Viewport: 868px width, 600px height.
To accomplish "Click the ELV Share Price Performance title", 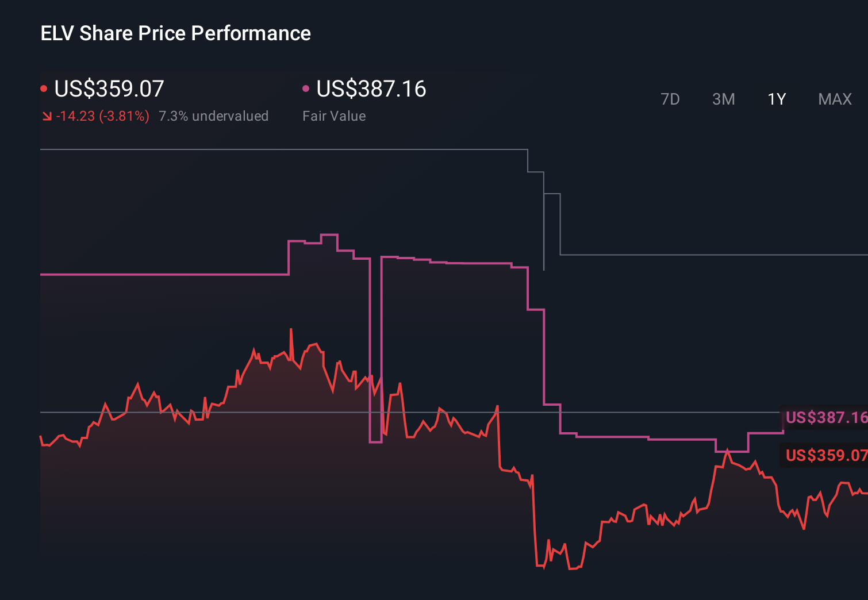I will [175, 33].
